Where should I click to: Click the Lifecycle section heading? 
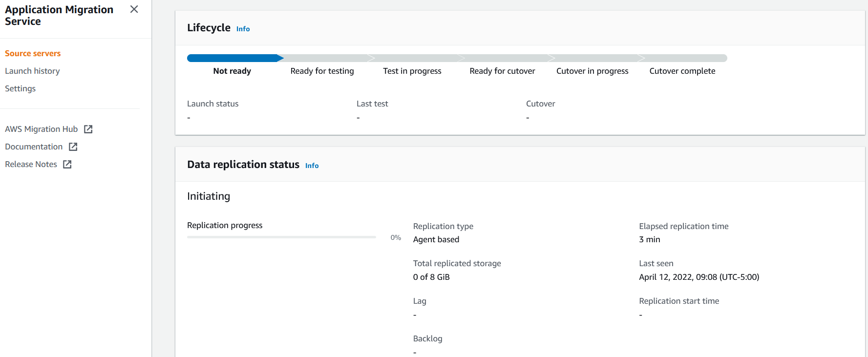209,28
